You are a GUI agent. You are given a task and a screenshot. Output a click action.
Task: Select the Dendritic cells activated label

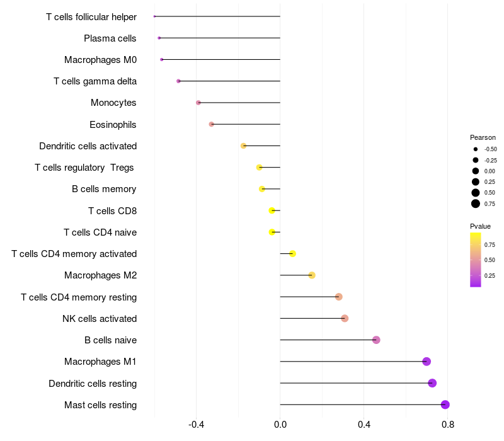(88, 146)
